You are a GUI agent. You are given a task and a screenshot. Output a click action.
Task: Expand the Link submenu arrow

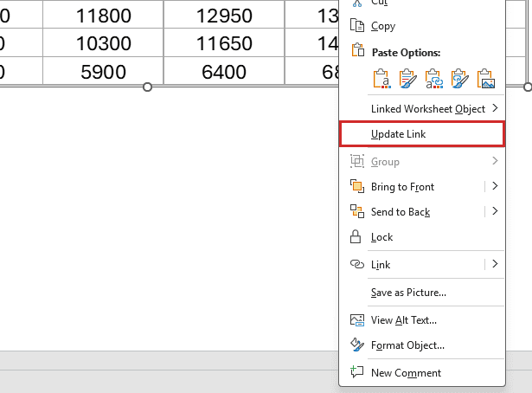click(x=495, y=264)
